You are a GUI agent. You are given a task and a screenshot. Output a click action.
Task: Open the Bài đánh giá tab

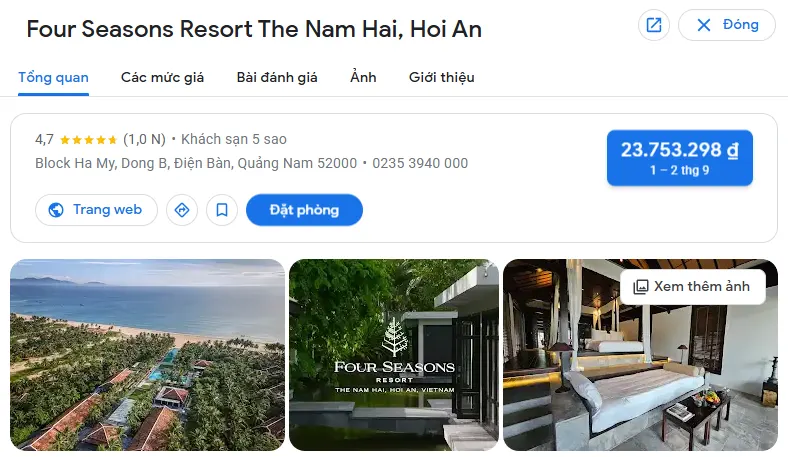[x=277, y=77]
